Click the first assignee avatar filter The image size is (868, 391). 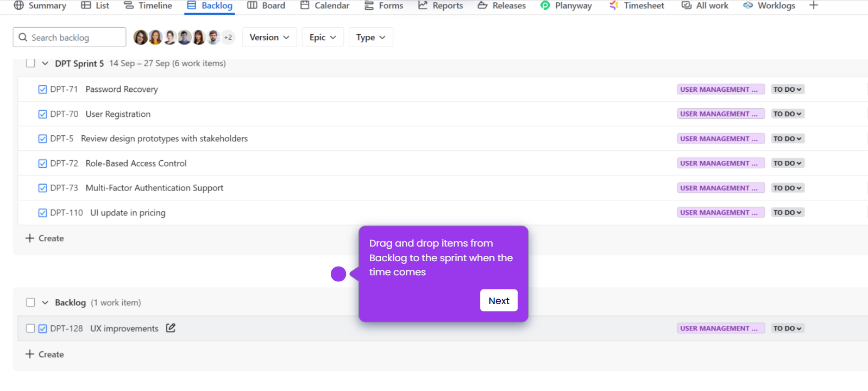pyautogui.click(x=141, y=37)
